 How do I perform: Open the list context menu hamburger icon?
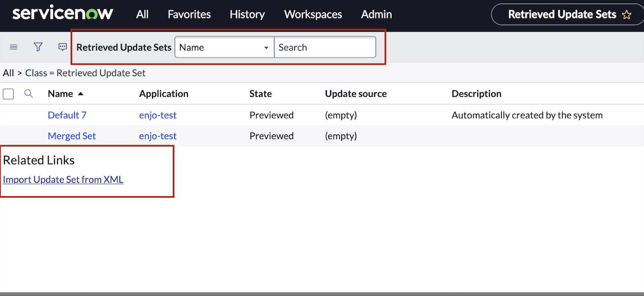pyautogui.click(x=14, y=47)
